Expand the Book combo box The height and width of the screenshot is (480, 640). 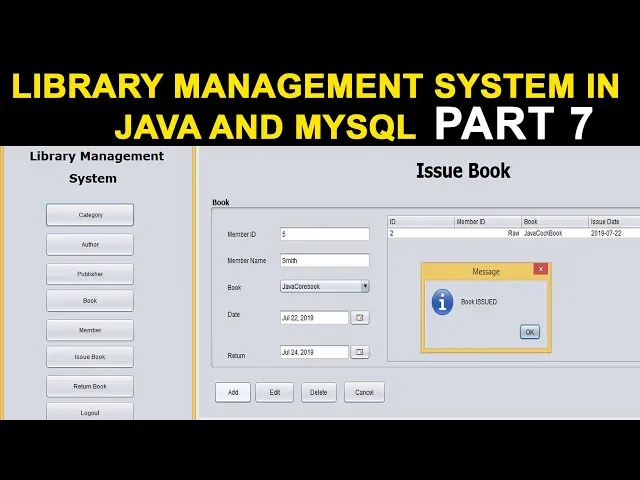coord(365,286)
